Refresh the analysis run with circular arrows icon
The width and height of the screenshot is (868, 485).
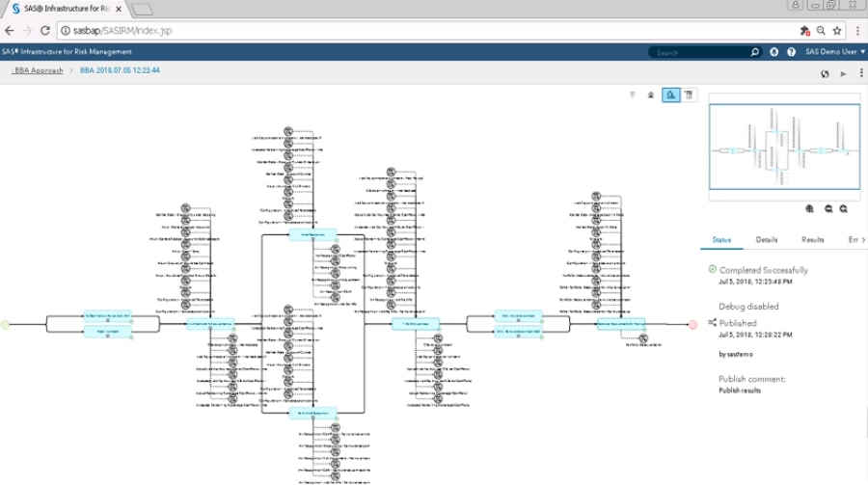(x=825, y=73)
